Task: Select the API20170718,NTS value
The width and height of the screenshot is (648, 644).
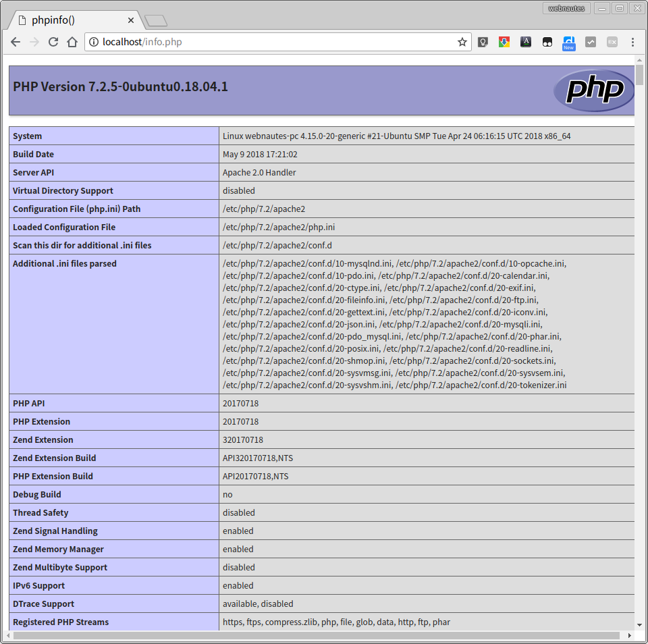Action: click(x=255, y=476)
